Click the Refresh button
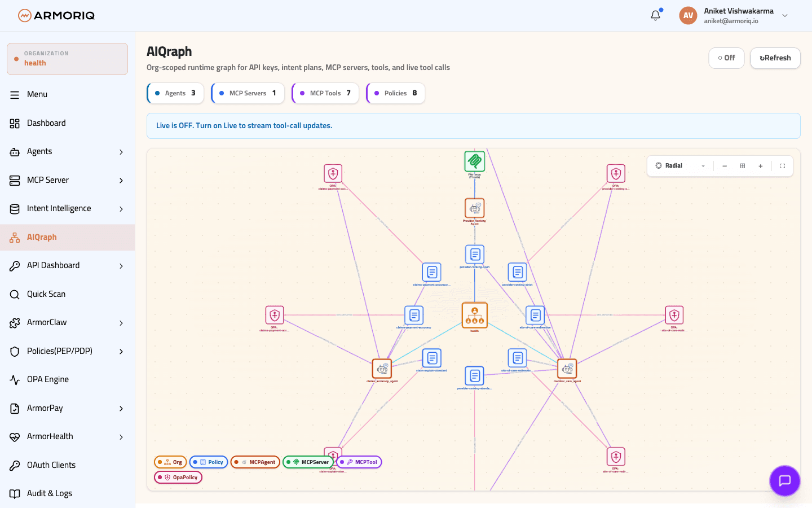The height and width of the screenshot is (508, 812). (x=775, y=58)
